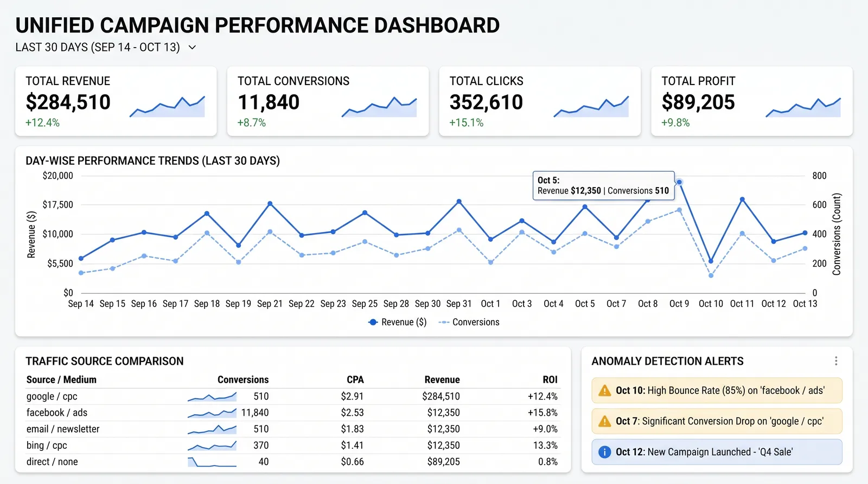
Task: Open the Oct 10 High Bounce Rate alert
Action: coord(717,390)
